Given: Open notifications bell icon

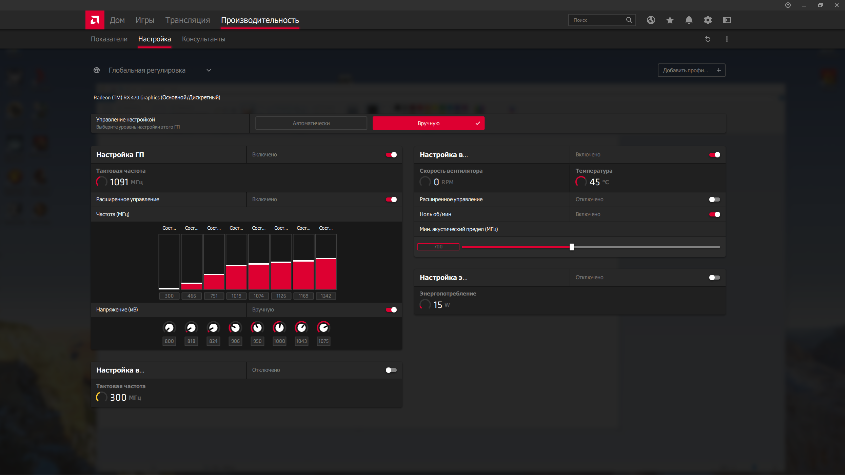Looking at the screenshot, I should (x=689, y=20).
